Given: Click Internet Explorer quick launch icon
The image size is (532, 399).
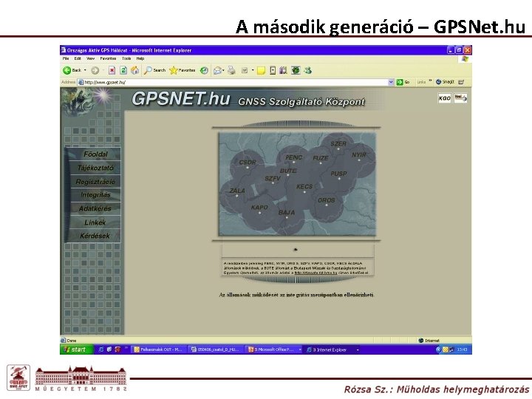Looking at the screenshot, I should click(x=101, y=349).
